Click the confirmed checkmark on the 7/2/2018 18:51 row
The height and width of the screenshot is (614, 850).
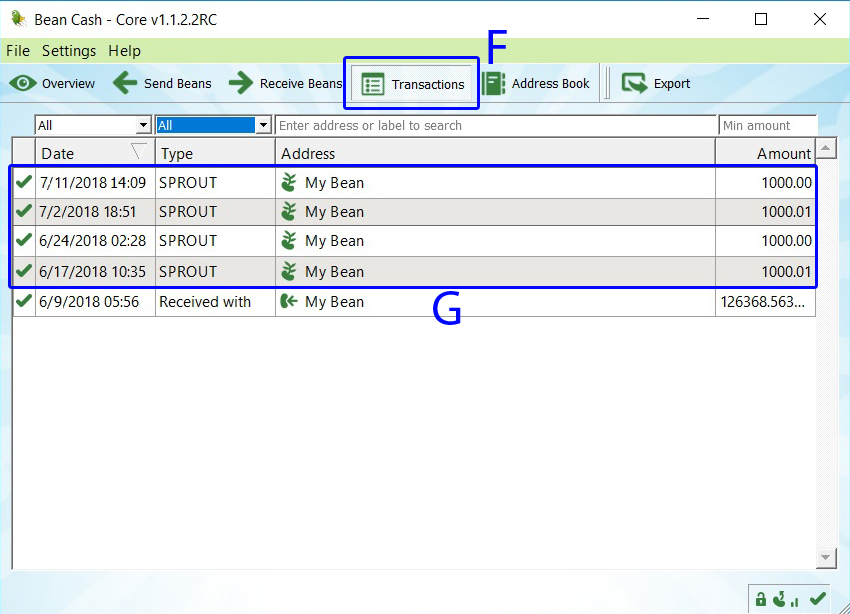tap(24, 210)
